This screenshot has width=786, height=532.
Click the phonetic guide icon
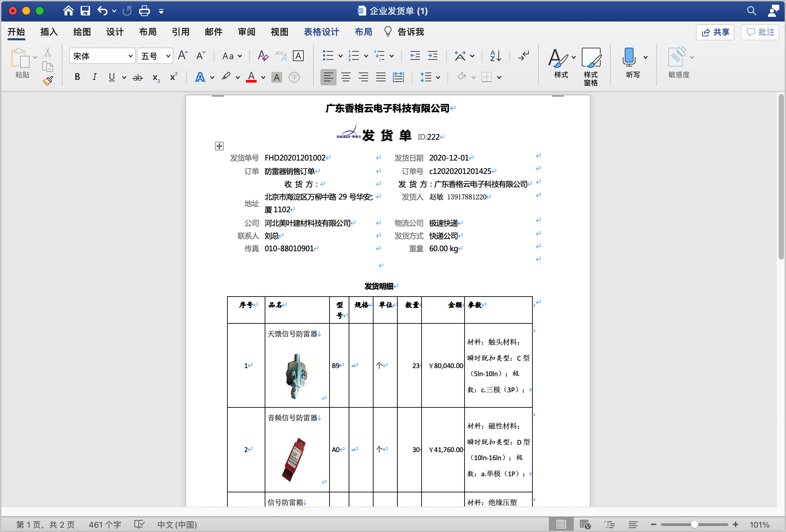pyautogui.click(x=281, y=55)
